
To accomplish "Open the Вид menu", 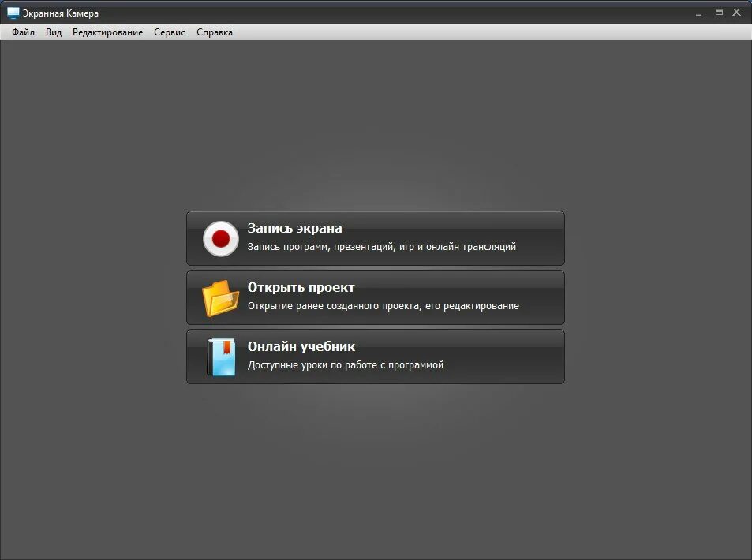I will (54, 32).
